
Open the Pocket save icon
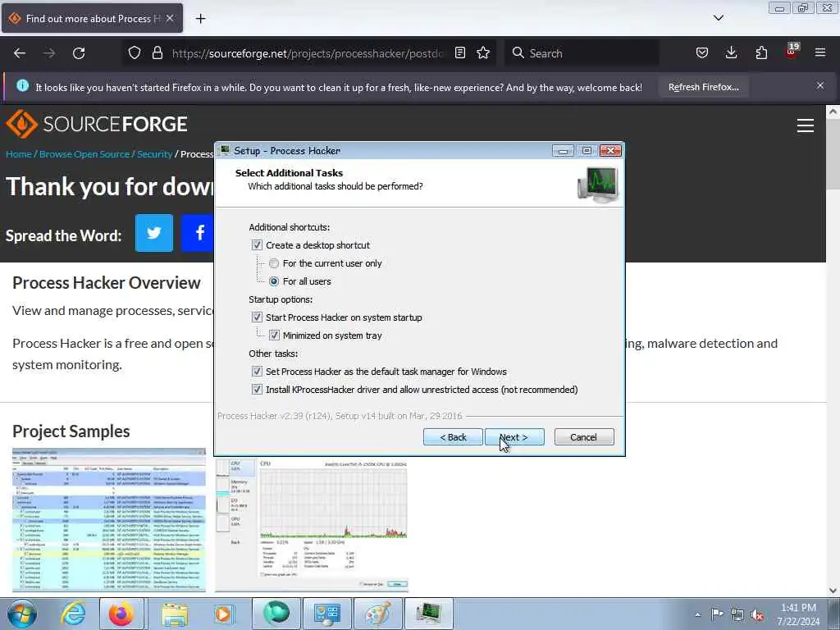702,52
